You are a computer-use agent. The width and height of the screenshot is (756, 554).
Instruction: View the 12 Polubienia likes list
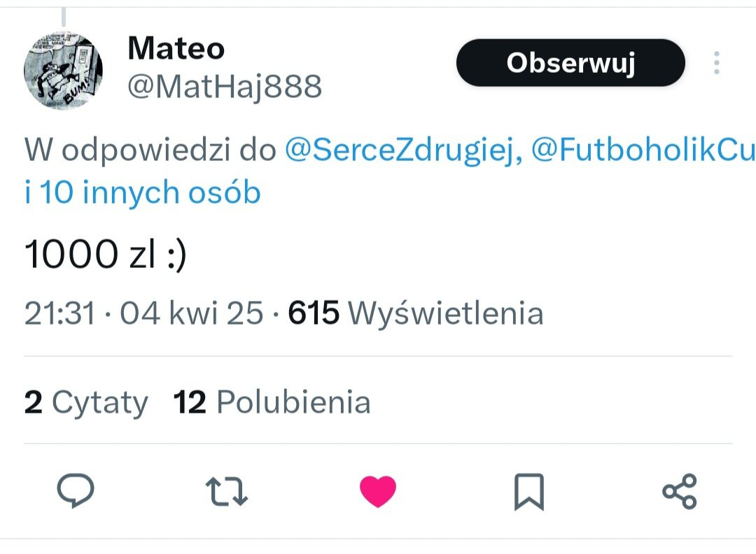[272, 402]
